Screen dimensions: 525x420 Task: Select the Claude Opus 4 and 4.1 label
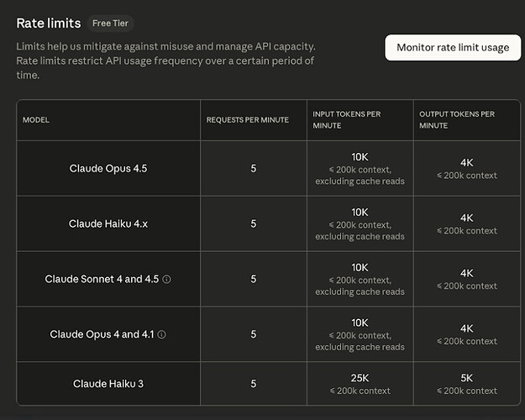pyautogui.click(x=102, y=334)
